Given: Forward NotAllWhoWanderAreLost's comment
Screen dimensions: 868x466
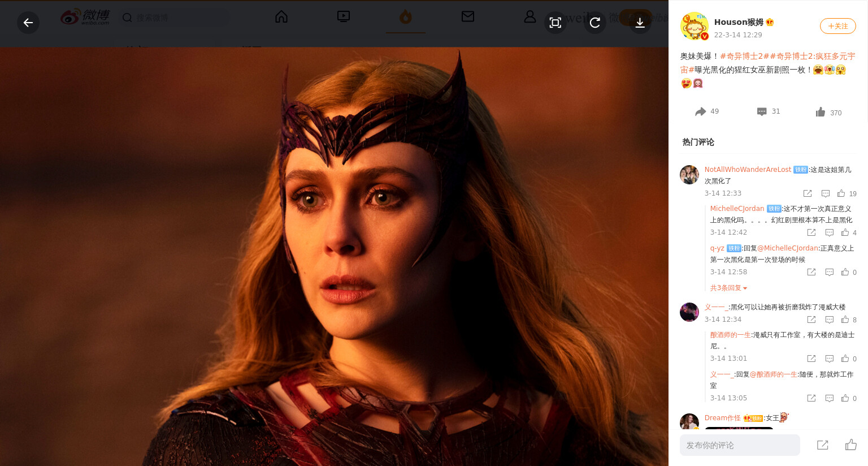Looking at the screenshot, I should click(808, 193).
